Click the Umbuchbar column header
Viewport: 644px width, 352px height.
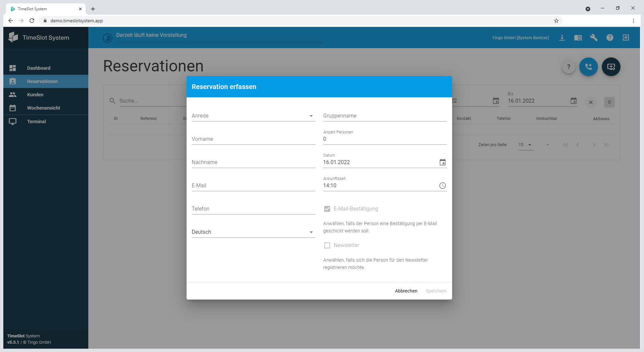pos(546,119)
